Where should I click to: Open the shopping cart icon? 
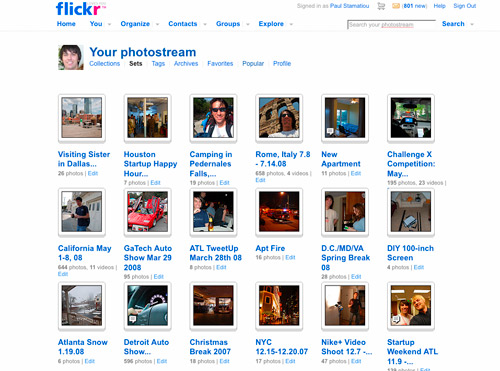tap(381, 6)
